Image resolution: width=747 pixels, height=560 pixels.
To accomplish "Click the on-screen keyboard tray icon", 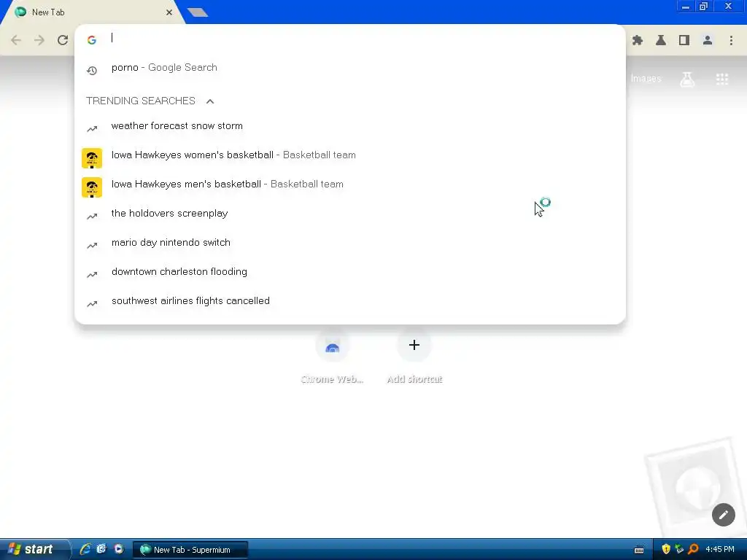I will click(x=639, y=550).
